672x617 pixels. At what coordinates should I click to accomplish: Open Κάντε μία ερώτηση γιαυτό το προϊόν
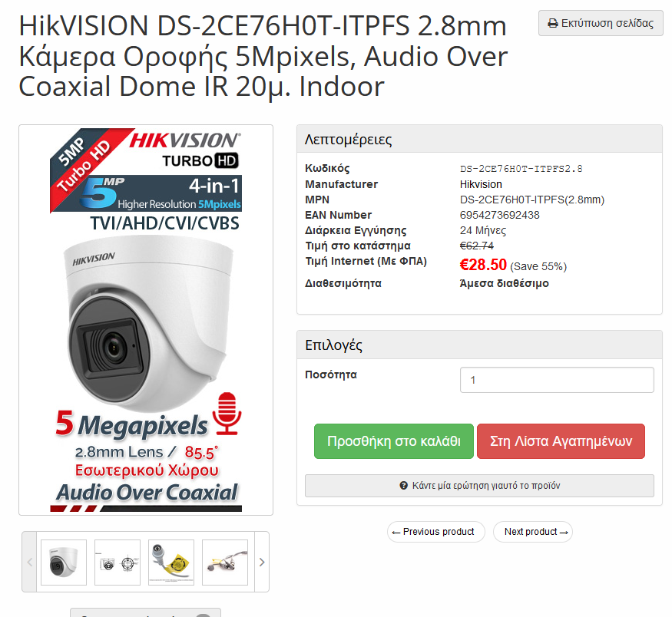(x=479, y=486)
